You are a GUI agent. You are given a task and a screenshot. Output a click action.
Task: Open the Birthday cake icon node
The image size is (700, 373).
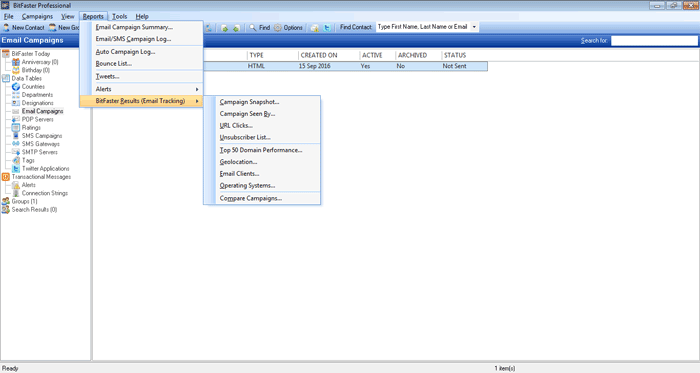click(16, 70)
